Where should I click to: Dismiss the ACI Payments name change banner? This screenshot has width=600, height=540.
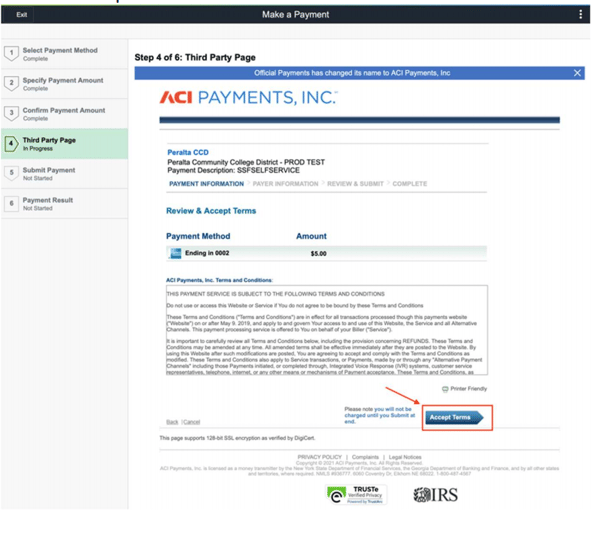coord(577,73)
